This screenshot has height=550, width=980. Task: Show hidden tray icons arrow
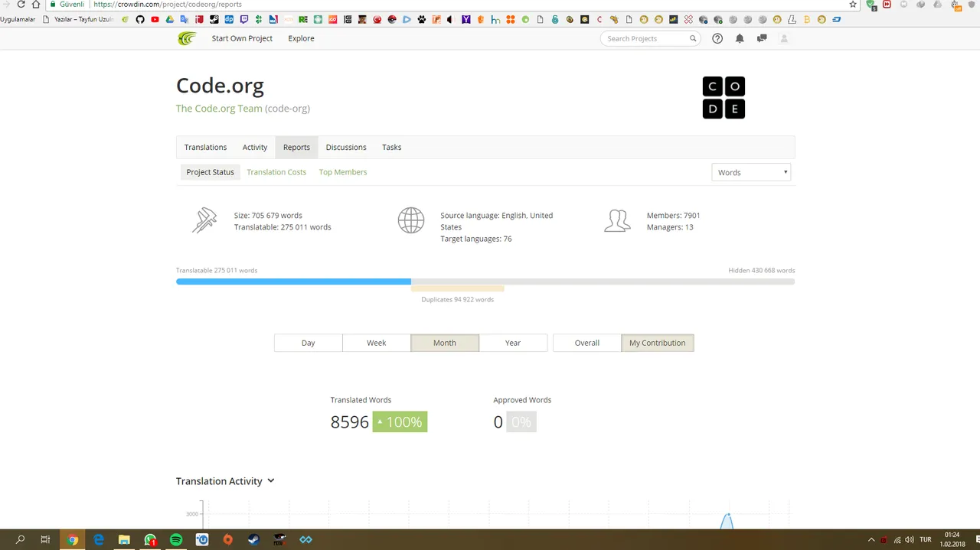click(871, 539)
